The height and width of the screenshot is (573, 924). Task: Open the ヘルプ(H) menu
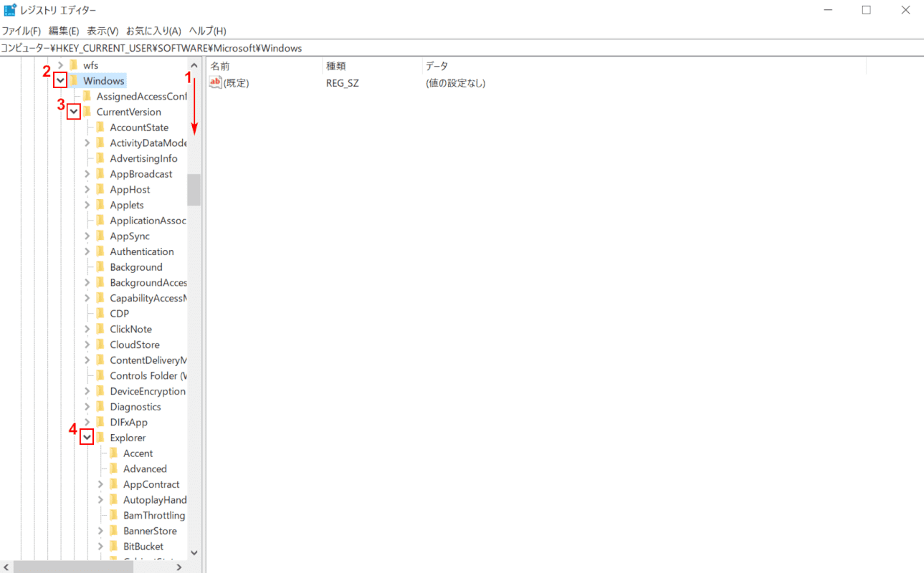pyautogui.click(x=207, y=31)
